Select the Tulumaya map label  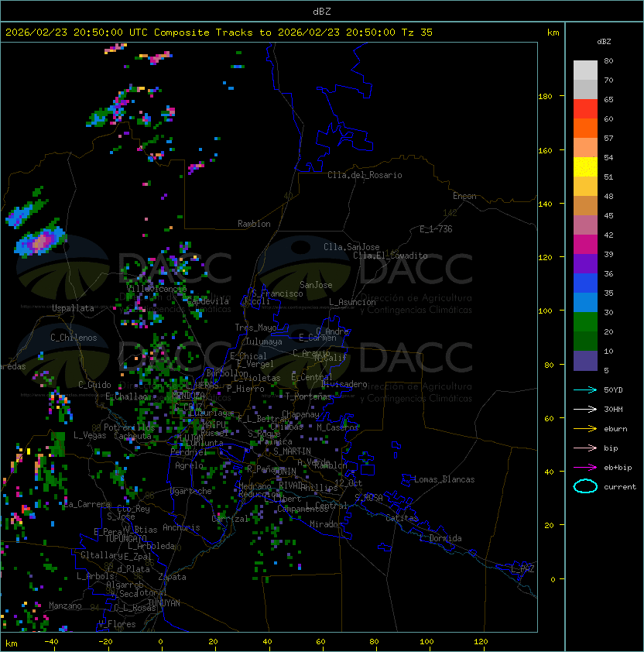[x=264, y=341]
